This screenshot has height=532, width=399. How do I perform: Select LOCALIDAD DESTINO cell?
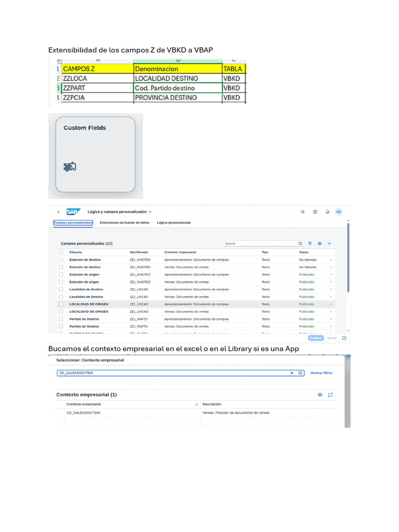click(178, 78)
